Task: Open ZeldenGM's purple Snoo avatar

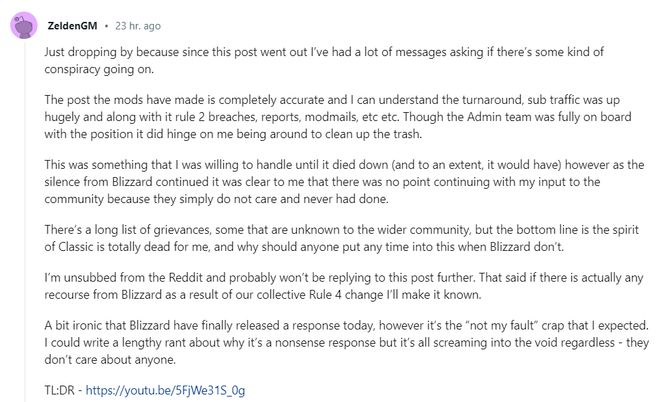Action: (x=24, y=26)
